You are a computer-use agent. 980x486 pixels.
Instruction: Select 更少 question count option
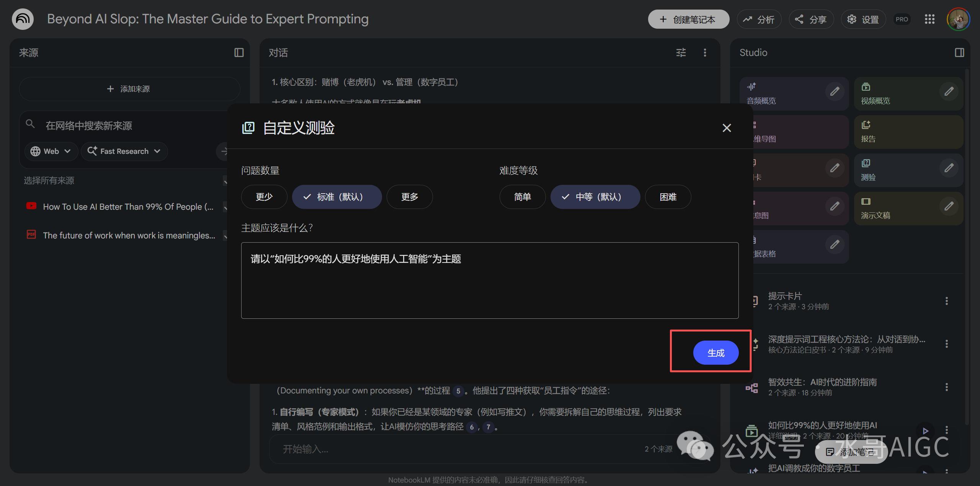[x=264, y=197]
